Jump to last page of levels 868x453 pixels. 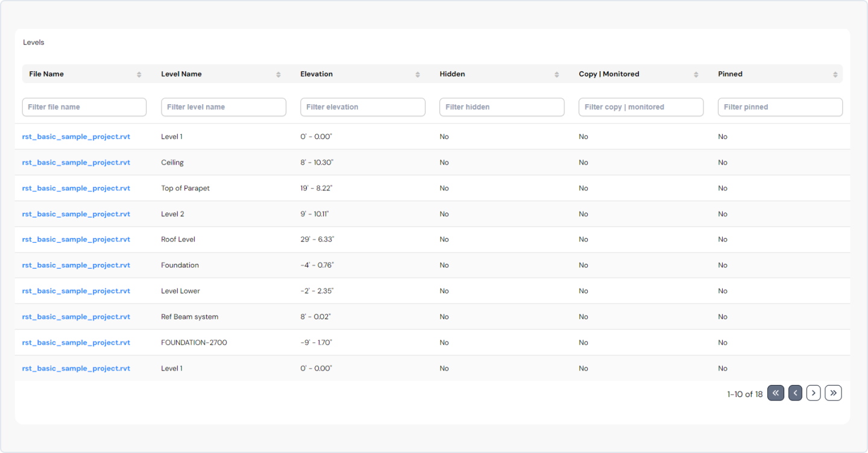point(833,393)
